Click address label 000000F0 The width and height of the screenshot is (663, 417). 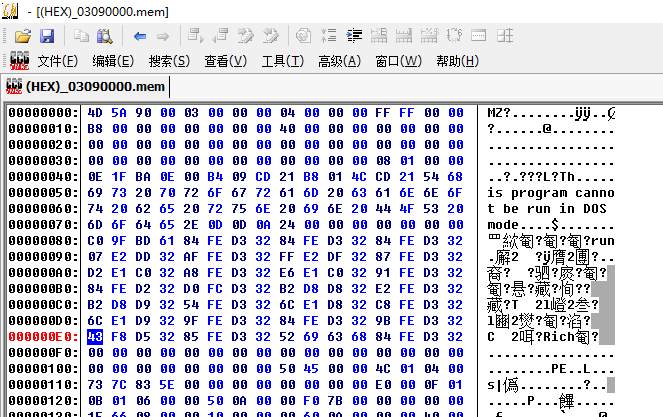(x=44, y=353)
